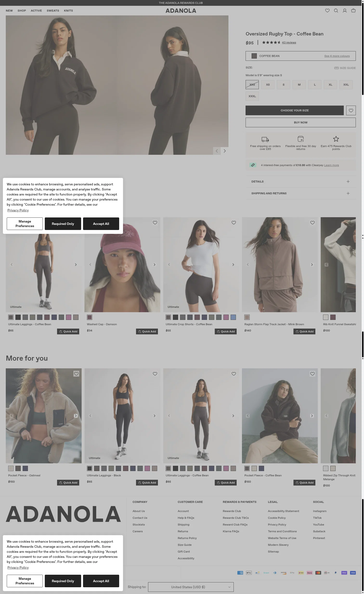Show next main product image arrow
364x594 pixels.
pos(225,151)
